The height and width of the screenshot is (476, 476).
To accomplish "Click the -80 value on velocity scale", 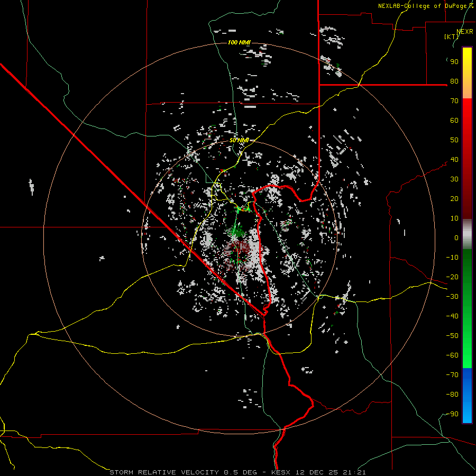I will 452,395.
